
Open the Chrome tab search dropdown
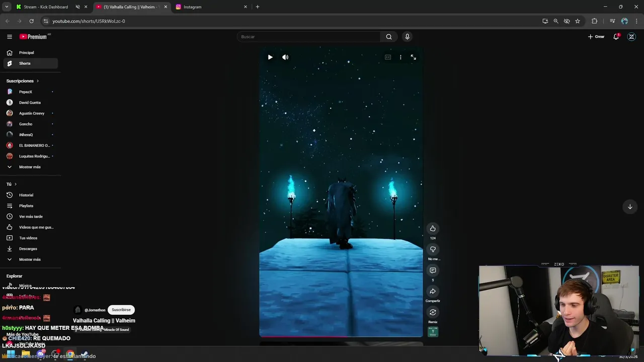point(7,7)
